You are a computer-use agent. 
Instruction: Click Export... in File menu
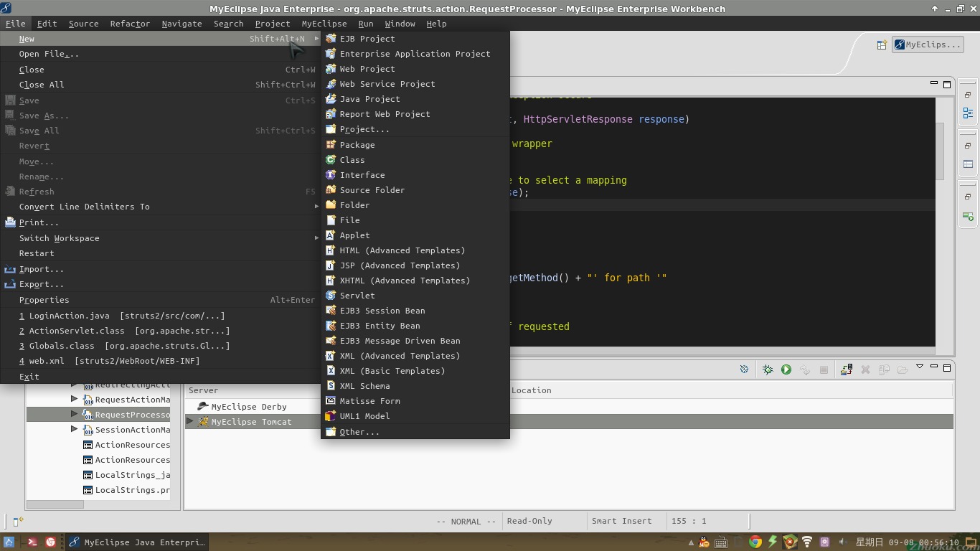(x=160, y=284)
